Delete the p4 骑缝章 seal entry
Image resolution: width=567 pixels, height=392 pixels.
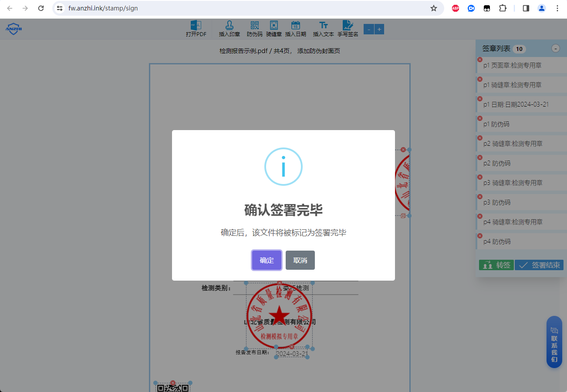pyautogui.click(x=480, y=216)
